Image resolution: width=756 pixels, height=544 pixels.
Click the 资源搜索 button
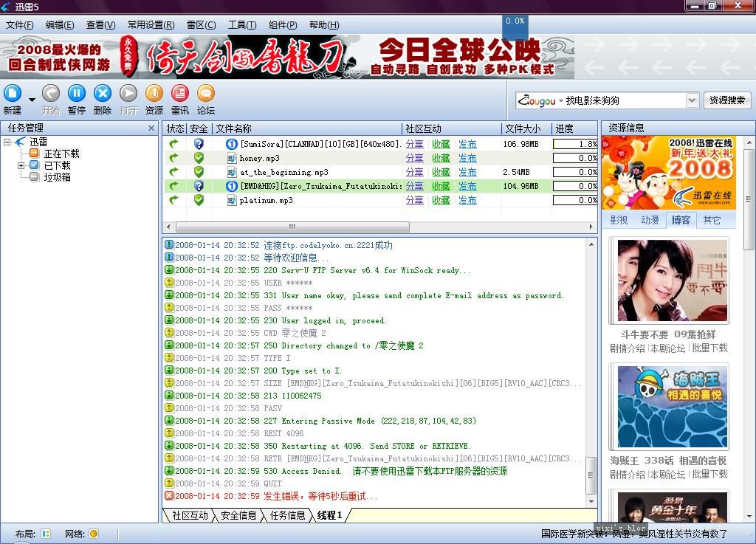tap(726, 100)
